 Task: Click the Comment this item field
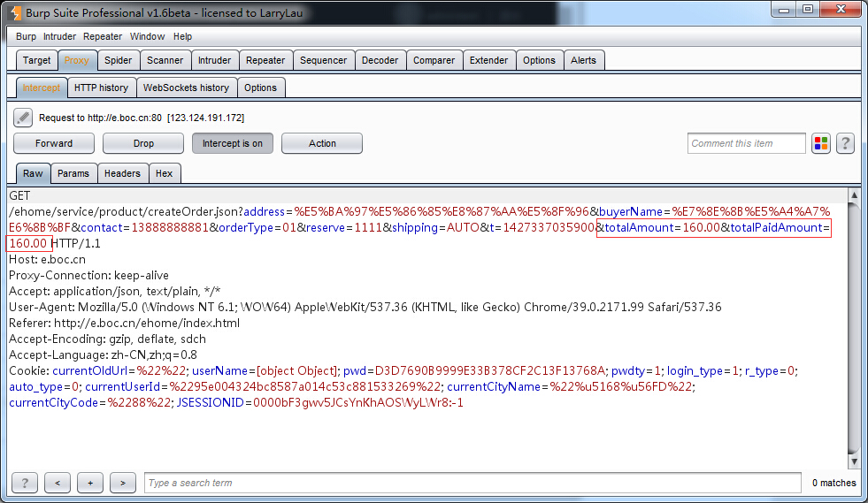pos(746,143)
